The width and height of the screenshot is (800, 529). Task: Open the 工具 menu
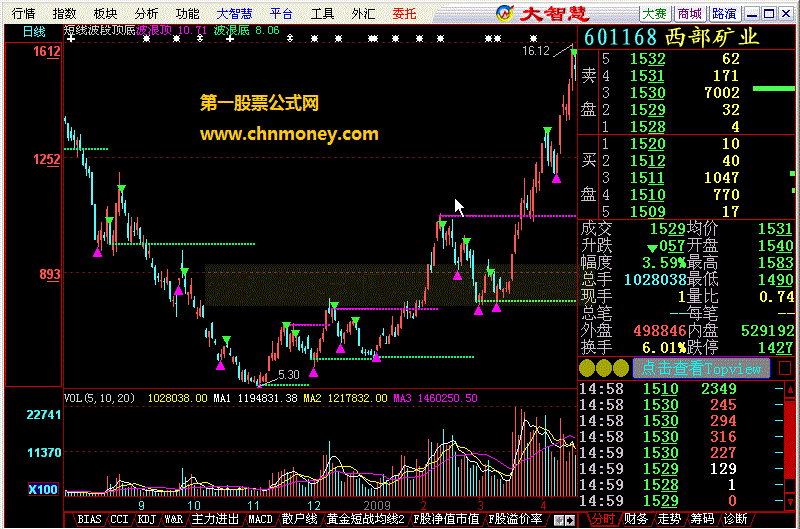point(322,13)
